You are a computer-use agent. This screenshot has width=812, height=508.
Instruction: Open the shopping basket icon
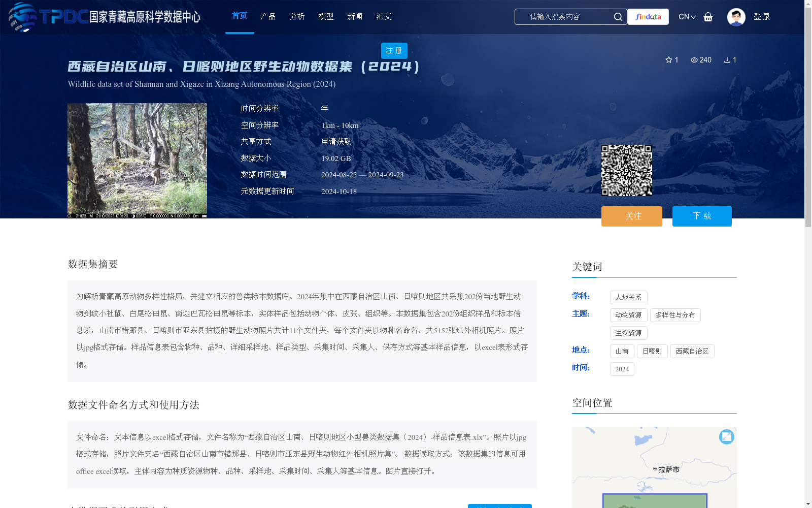pyautogui.click(x=708, y=17)
